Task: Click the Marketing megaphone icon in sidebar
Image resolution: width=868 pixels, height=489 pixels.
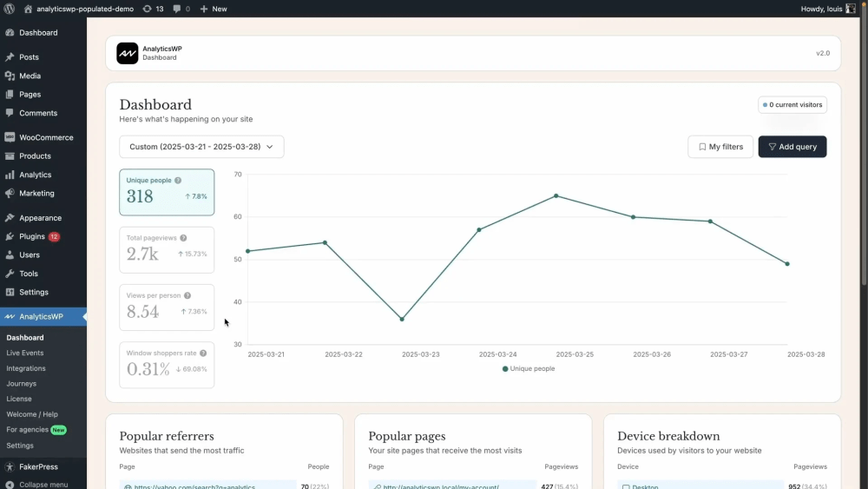Action: click(x=10, y=194)
